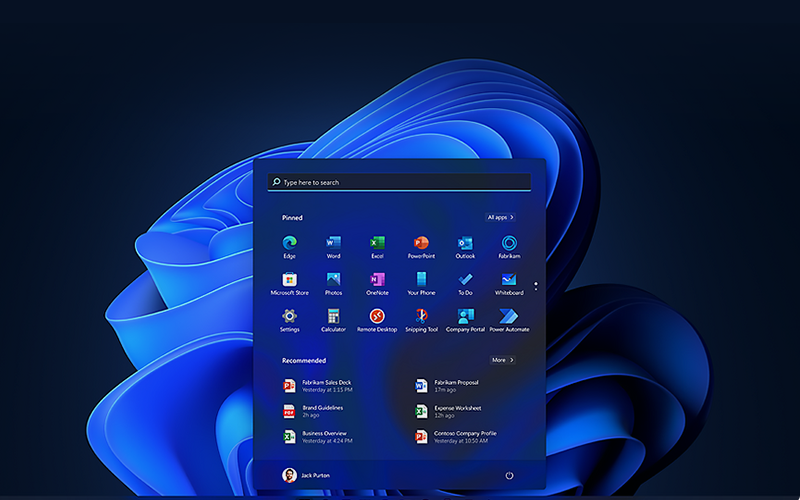Launch the Photos app

333,280
